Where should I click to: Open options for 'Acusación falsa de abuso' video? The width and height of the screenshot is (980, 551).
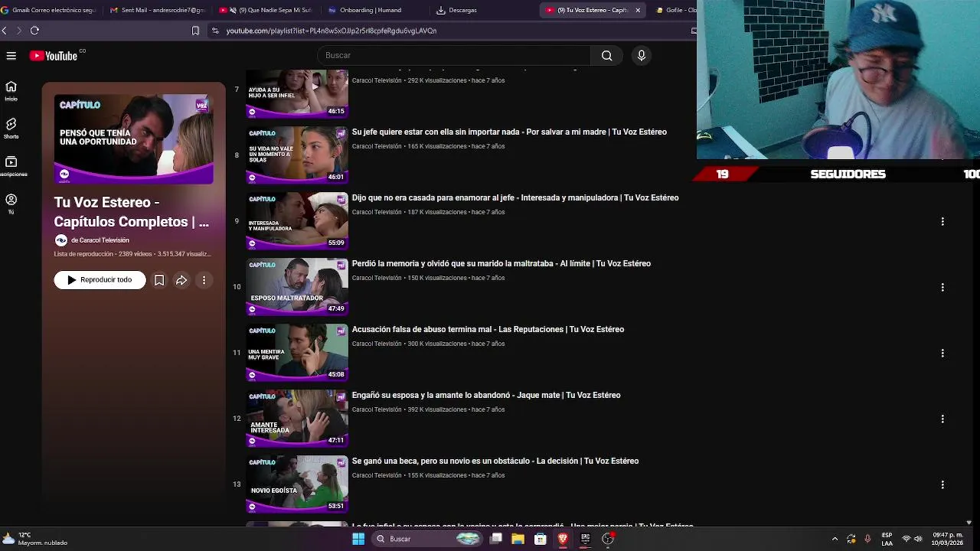(x=942, y=353)
